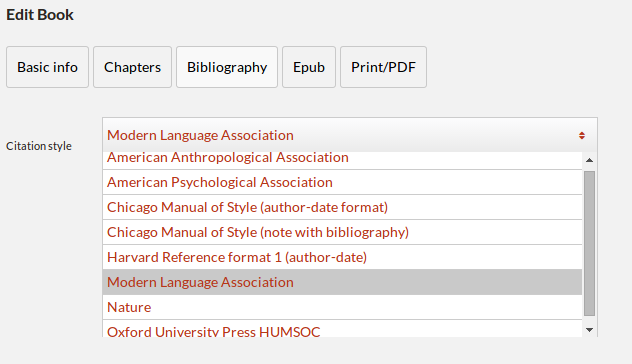The height and width of the screenshot is (364, 632).
Task: Go to the Epub tab
Action: click(309, 67)
